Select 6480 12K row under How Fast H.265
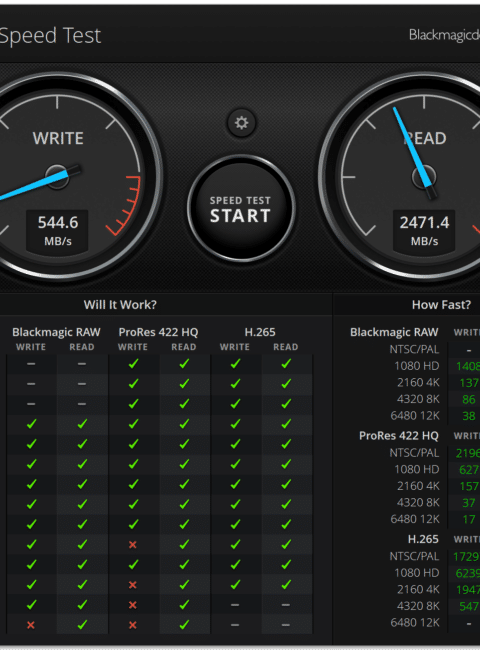 415,623
